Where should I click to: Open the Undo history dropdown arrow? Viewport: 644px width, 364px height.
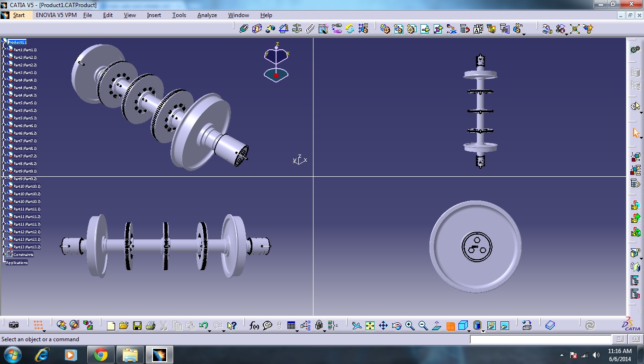tap(209, 330)
